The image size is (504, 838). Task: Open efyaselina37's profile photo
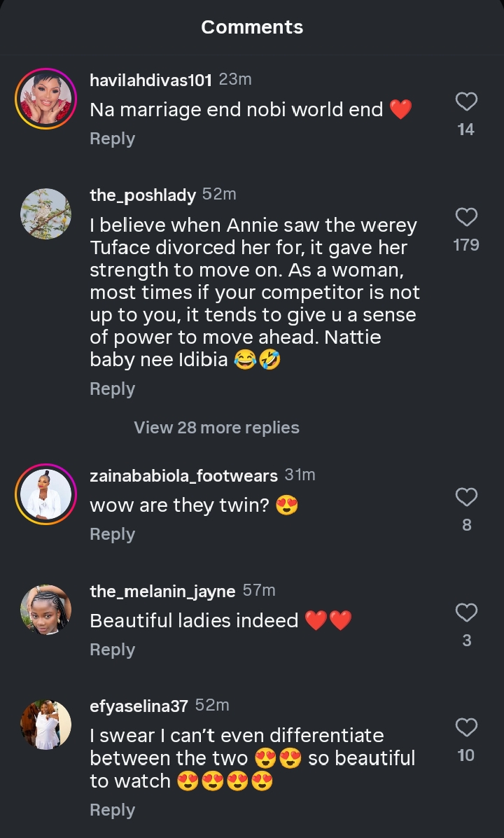point(45,725)
